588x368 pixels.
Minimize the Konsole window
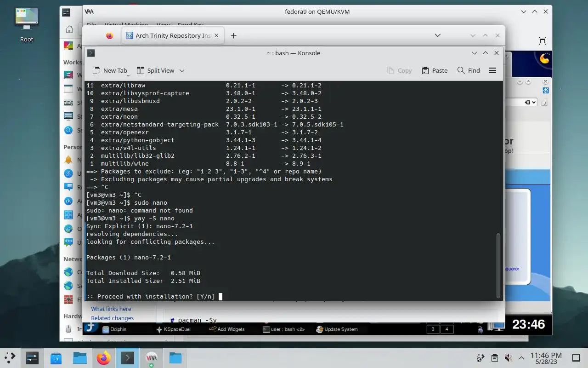click(475, 53)
